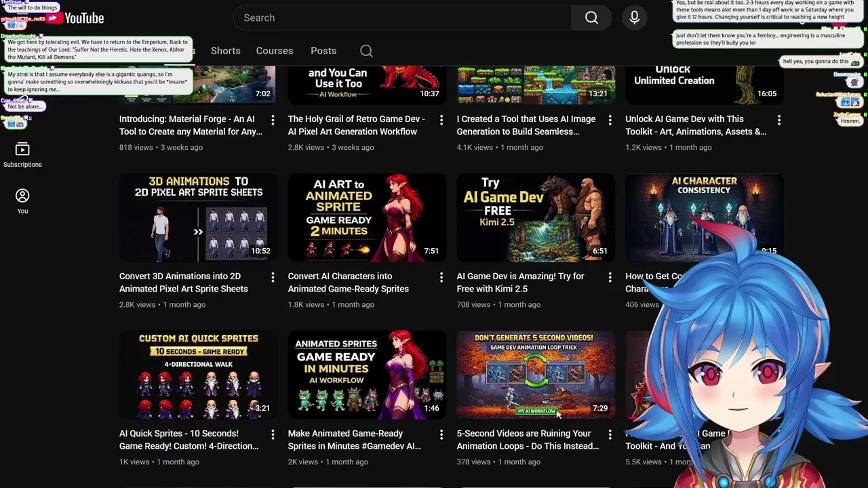Switch to the Shorts tab
Viewport: 868px width, 488px height.
[225, 51]
